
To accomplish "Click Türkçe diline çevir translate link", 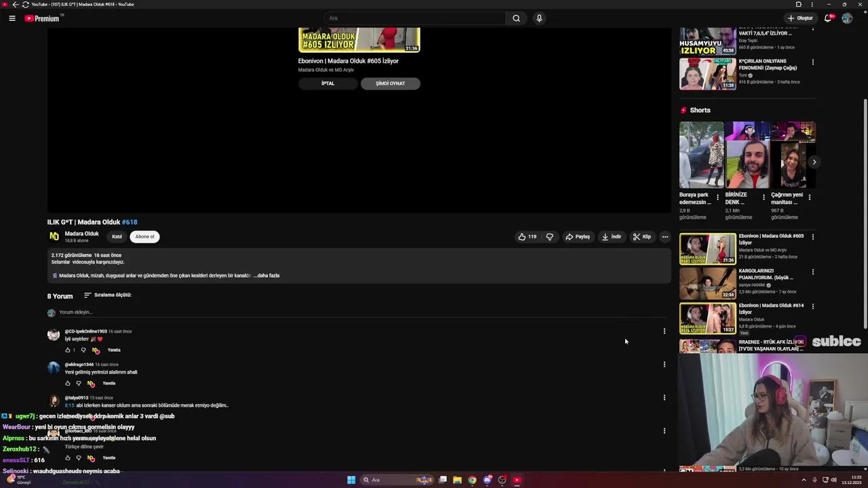I will (84, 447).
